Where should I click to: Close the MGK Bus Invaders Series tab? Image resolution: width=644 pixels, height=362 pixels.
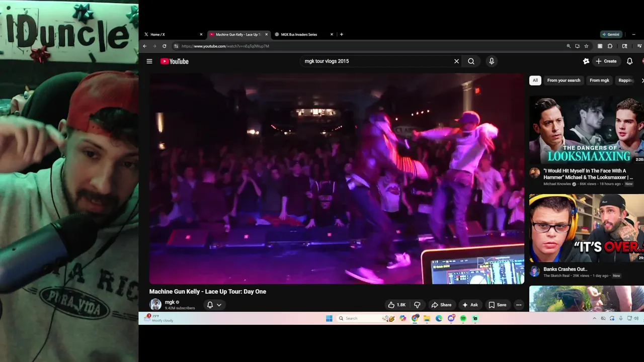pos(332,35)
